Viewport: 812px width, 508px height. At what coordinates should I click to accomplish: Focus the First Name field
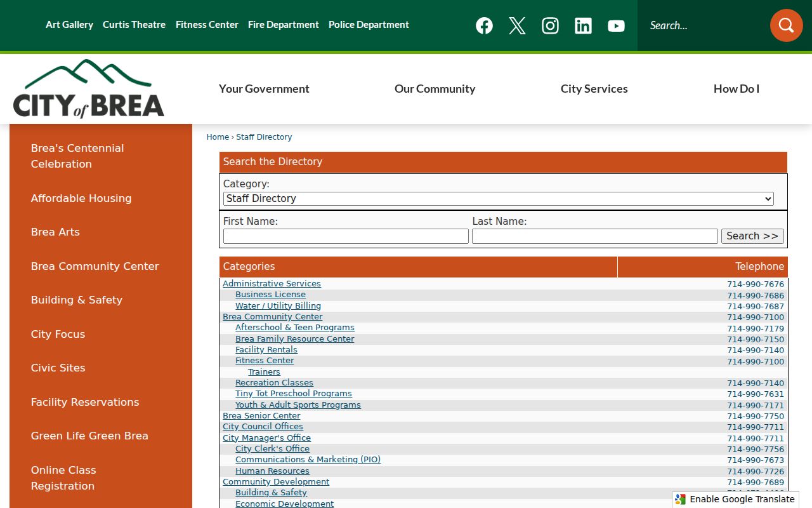[346, 236]
